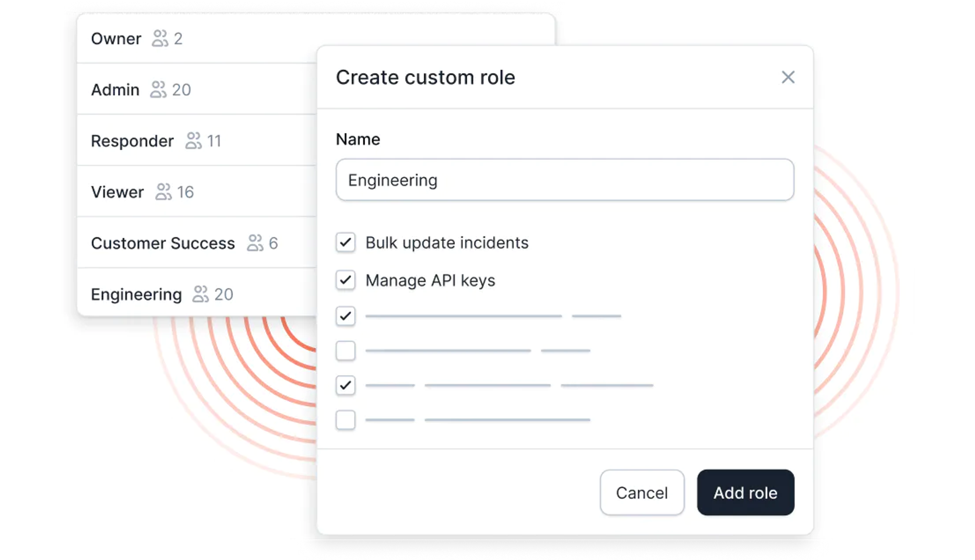Close the Create custom role dialog
Viewport: 975px width, 560px height.
tap(788, 77)
